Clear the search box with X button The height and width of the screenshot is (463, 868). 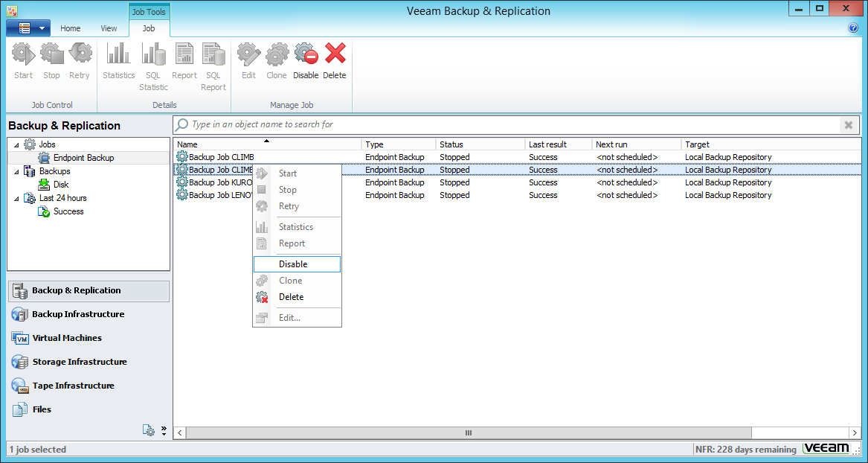[x=847, y=125]
